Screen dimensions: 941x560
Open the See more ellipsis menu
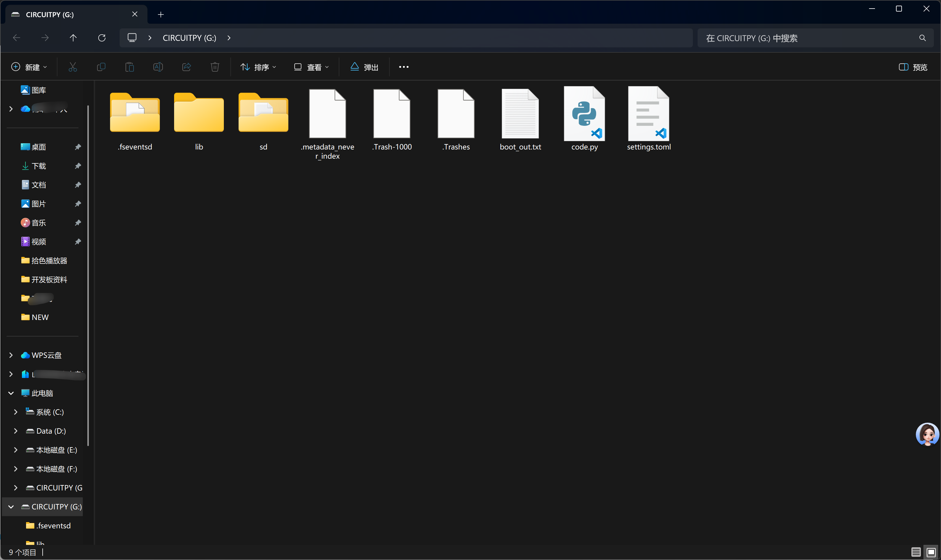pyautogui.click(x=404, y=67)
